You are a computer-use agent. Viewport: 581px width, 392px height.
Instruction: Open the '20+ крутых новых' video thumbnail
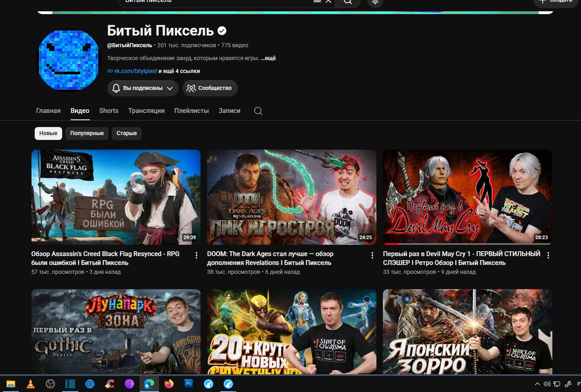coord(292,332)
